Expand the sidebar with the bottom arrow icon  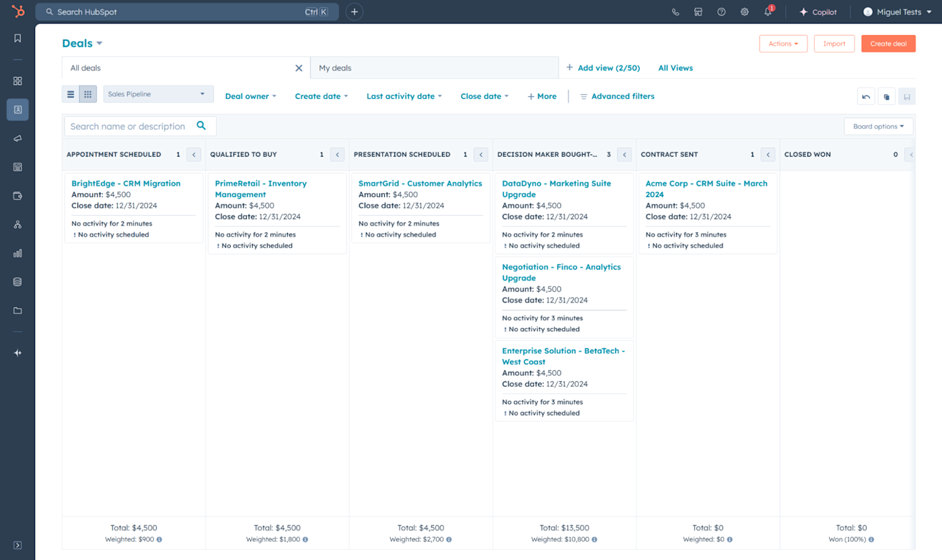click(x=17, y=545)
